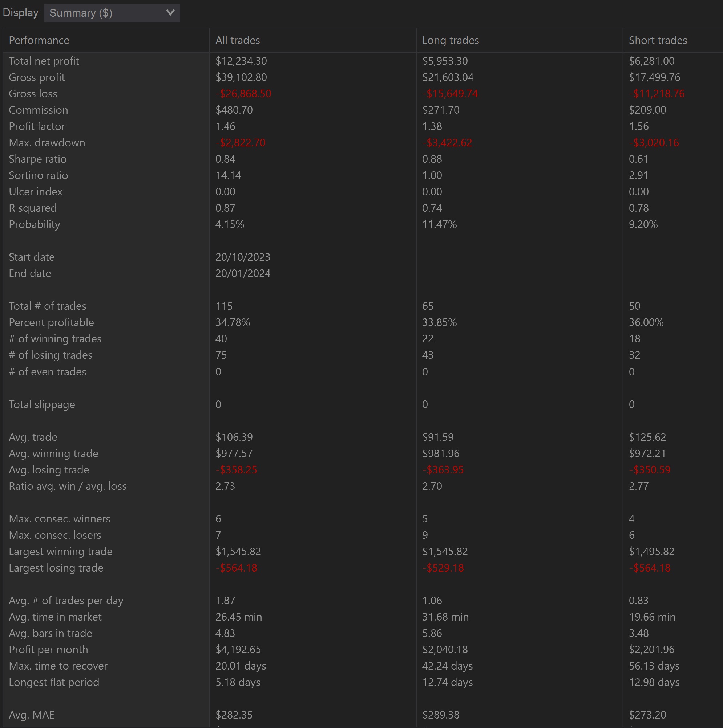
Task: Select the Total # of trades value 115
Action: coord(224,306)
